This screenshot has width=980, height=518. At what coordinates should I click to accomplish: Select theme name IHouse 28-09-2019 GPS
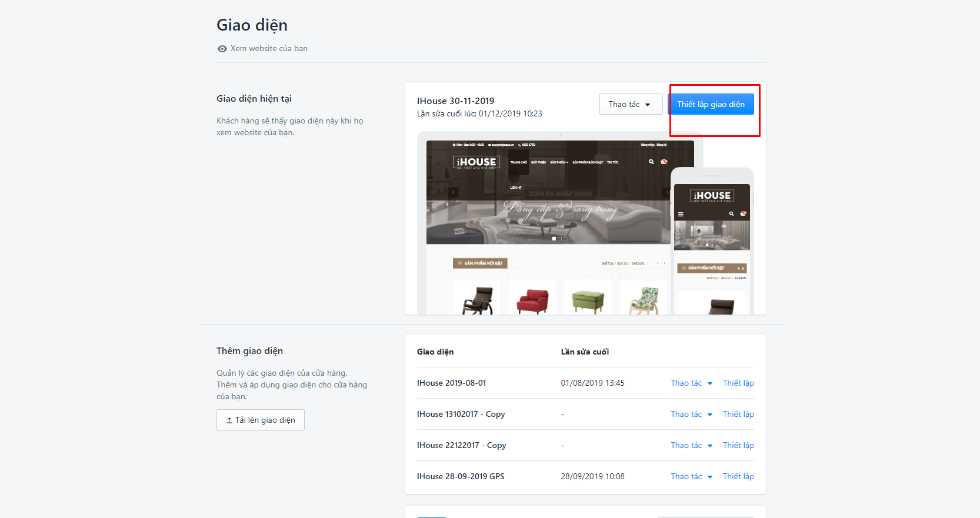pos(461,476)
